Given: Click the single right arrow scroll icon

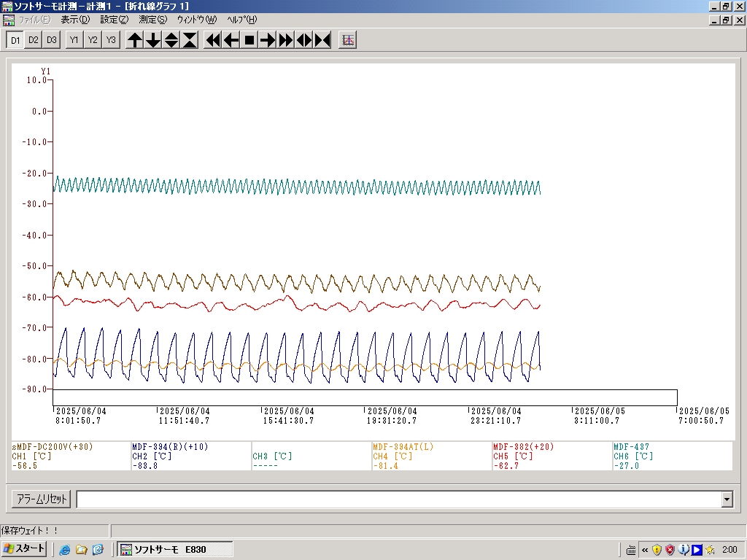Looking at the screenshot, I should click(268, 40).
